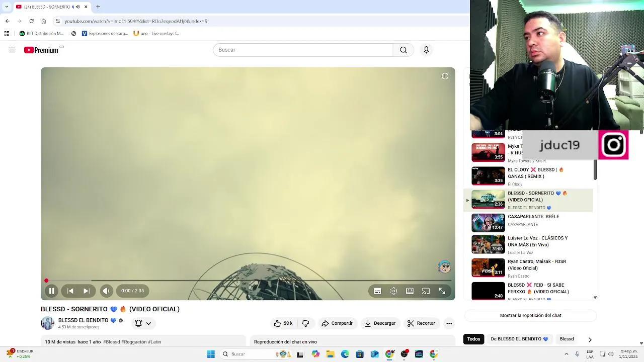Open video player settings gear
644x362 pixels.
394,291
